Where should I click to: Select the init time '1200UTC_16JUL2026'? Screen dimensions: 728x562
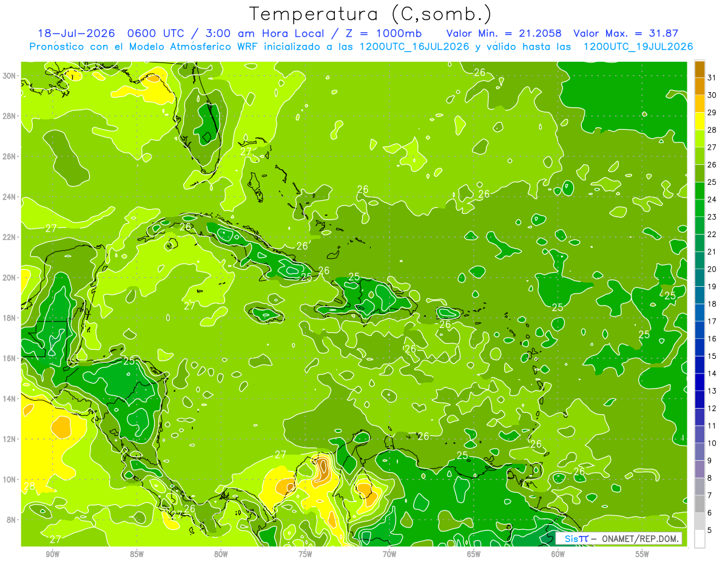pyautogui.click(x=414, y=47)
